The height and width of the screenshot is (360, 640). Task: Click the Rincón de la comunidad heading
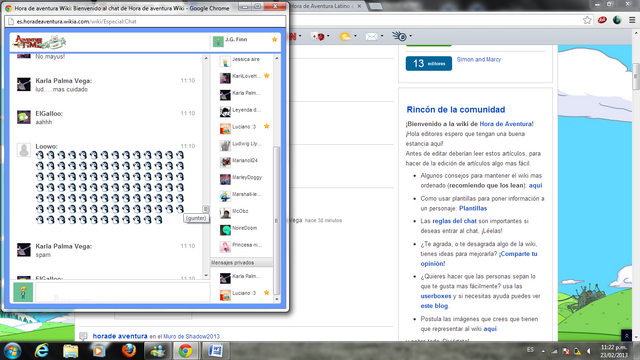pos(456,109)
